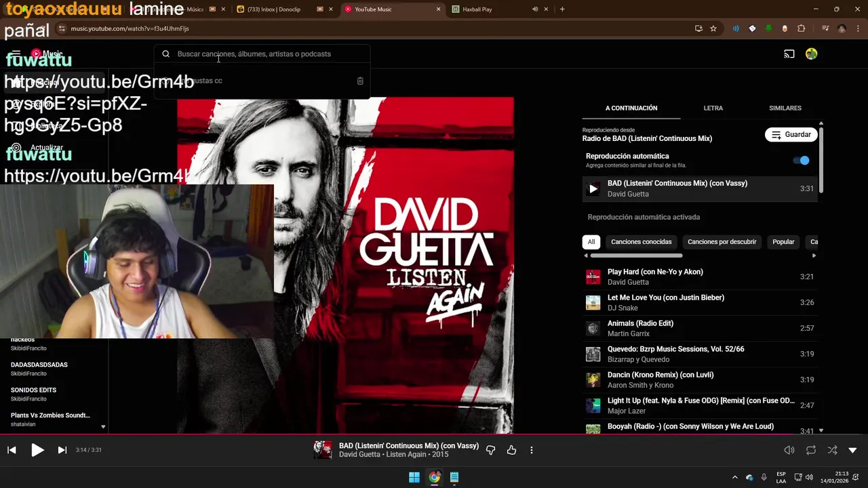This screenshot has height=488, width=868.
Task: Click the system volume icon in tray
Action: 810,477
